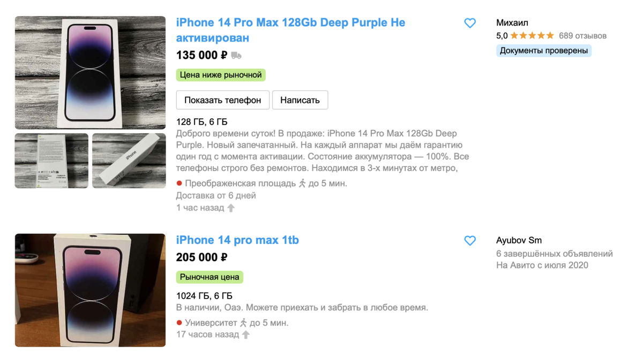This screenshot has width=643, height=364.
Task: Favorite the iPhone 14 pro max 1tb listing
Action: (x=470, y=240)
